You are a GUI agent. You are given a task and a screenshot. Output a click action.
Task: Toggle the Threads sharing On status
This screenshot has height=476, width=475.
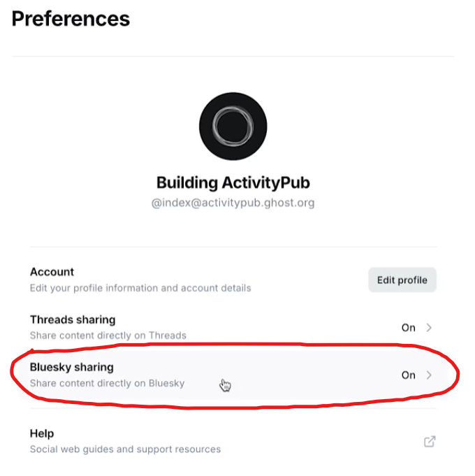coord(408,327)
